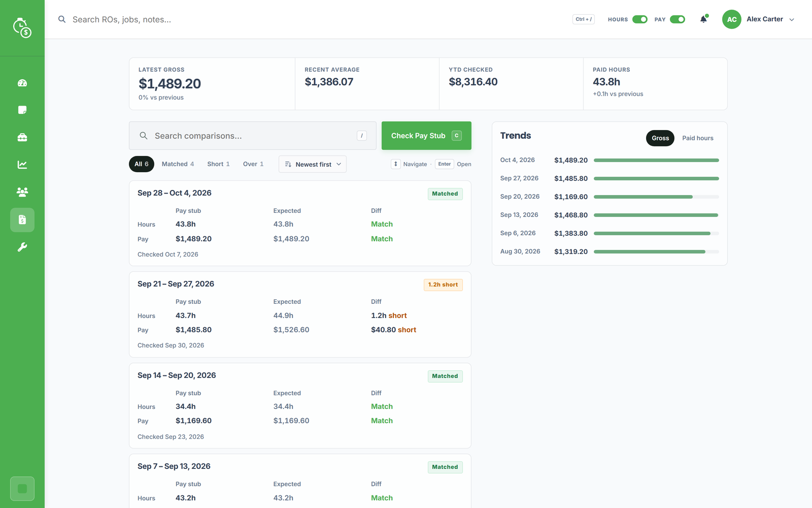Click the green square button at sidebar bottom
The image size is (812, 508).
(22, 489)
